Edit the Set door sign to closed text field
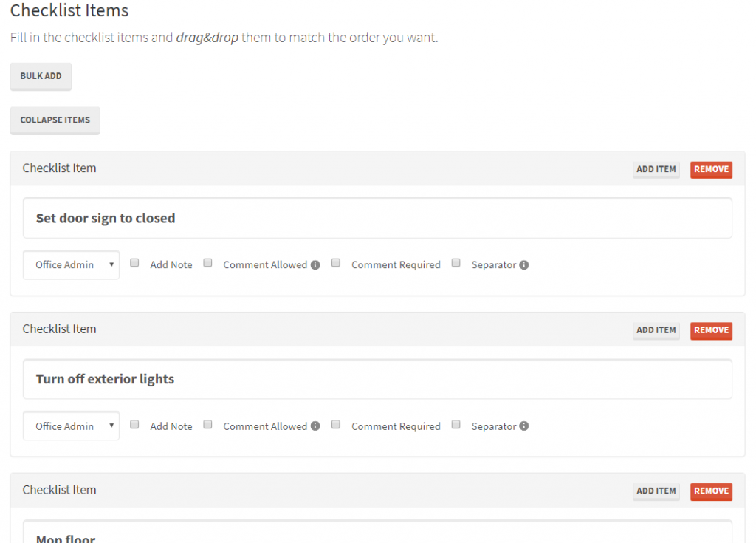Image resolution: width=756 pixels, height=543 pixels. pyautogui.click(x=377, y=218)
